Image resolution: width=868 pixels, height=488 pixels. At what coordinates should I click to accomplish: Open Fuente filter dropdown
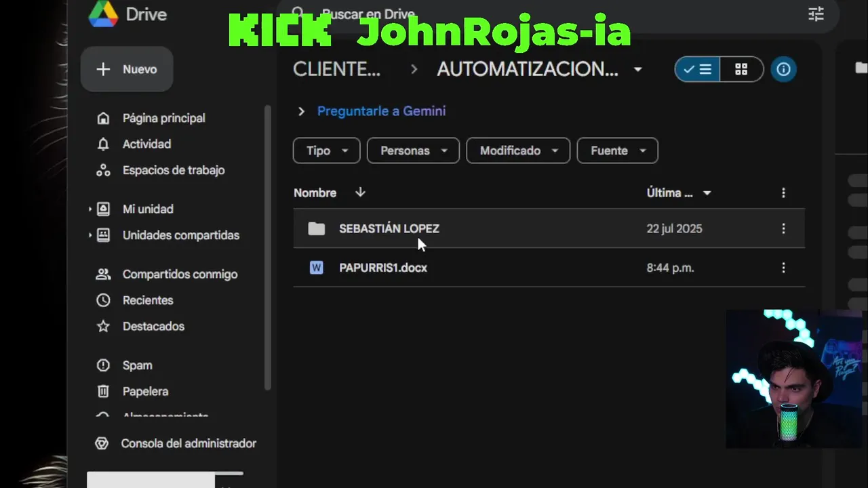[x=617, y=150]
